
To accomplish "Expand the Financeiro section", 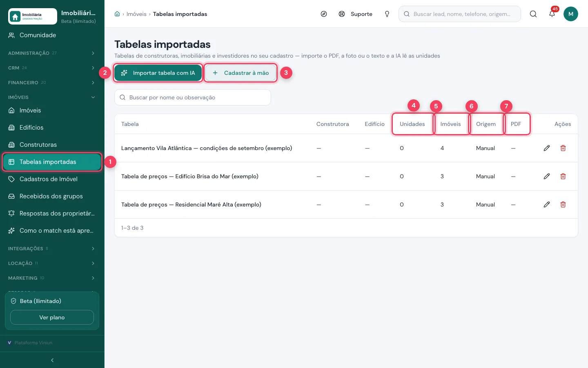I will pyautogui.click(x=52, y=83).
